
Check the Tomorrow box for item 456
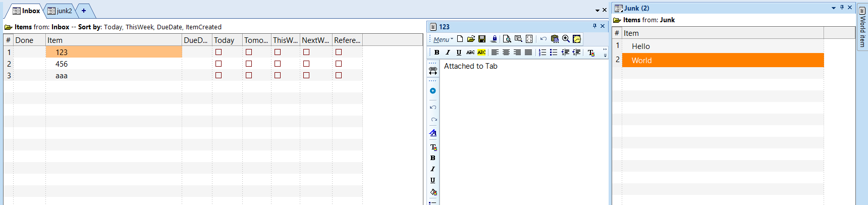[249, 64]
